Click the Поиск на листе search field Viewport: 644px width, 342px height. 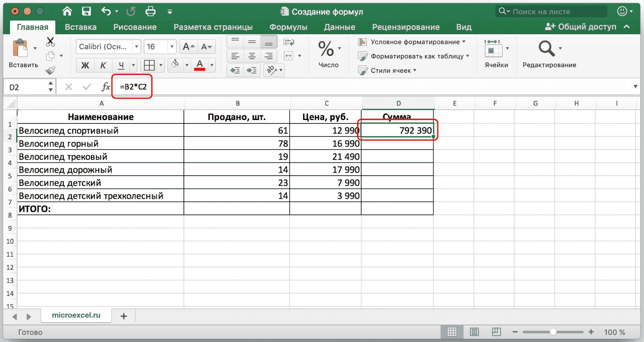(x=551, y=12)
